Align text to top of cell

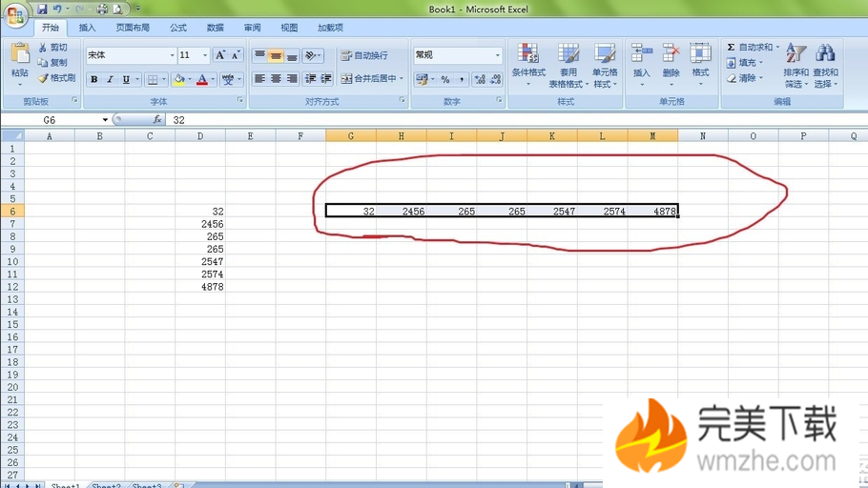pyautogui.click(x=259, y=55)
